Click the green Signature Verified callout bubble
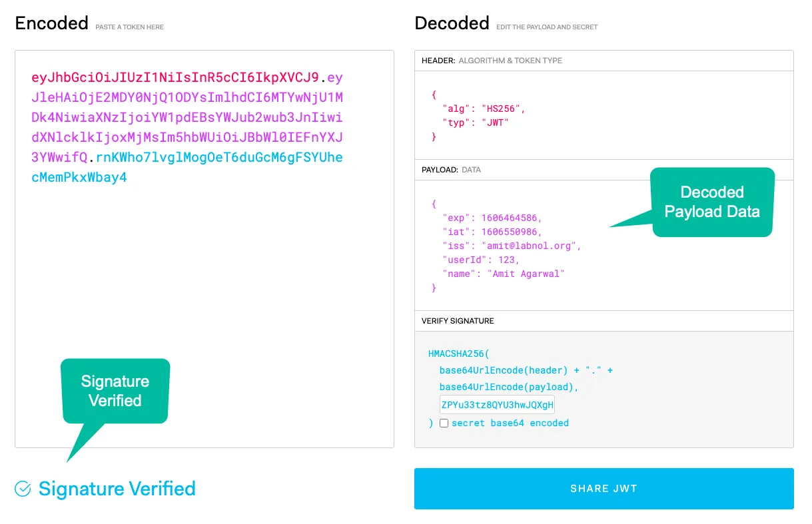 (115, 390)
